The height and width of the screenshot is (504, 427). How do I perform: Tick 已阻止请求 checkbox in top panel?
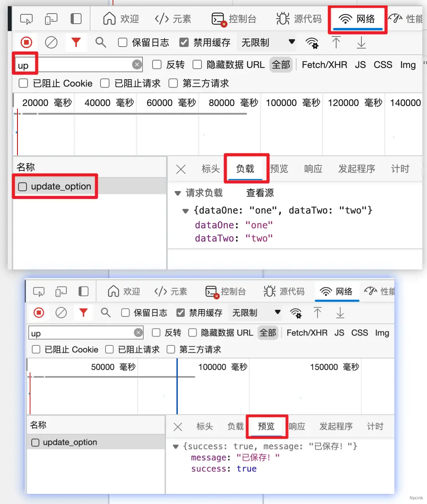coord(105,83)
